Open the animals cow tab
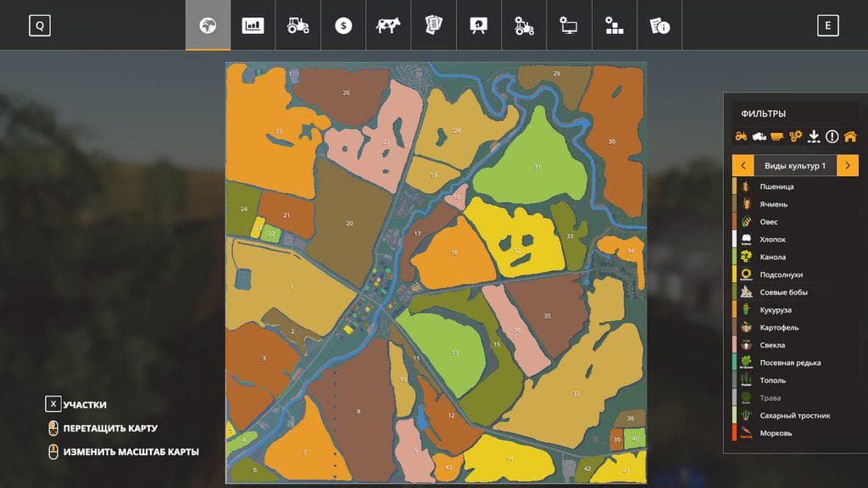Screen dimensions: 868x488 click(388, 25)
